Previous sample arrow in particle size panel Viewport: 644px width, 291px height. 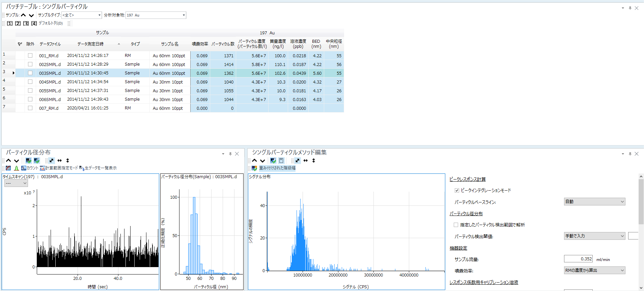coord(8,161)
